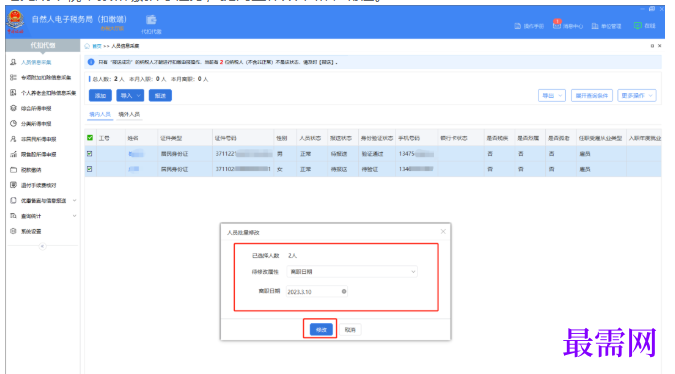The width and height of the screenshot is (675, 374).
Task: Click the 首页 breadcrumb link
Action: (x=97, y=46)
